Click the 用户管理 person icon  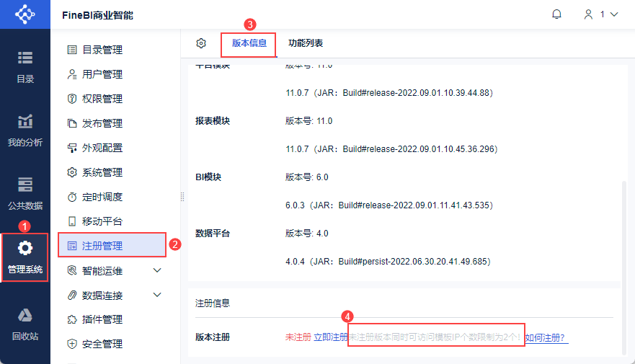tap(72, 74)
